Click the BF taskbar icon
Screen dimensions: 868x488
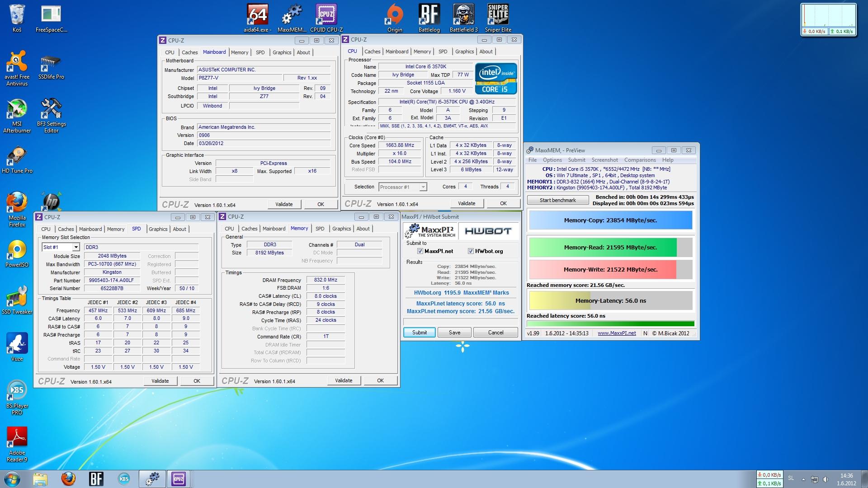point(96,479)
